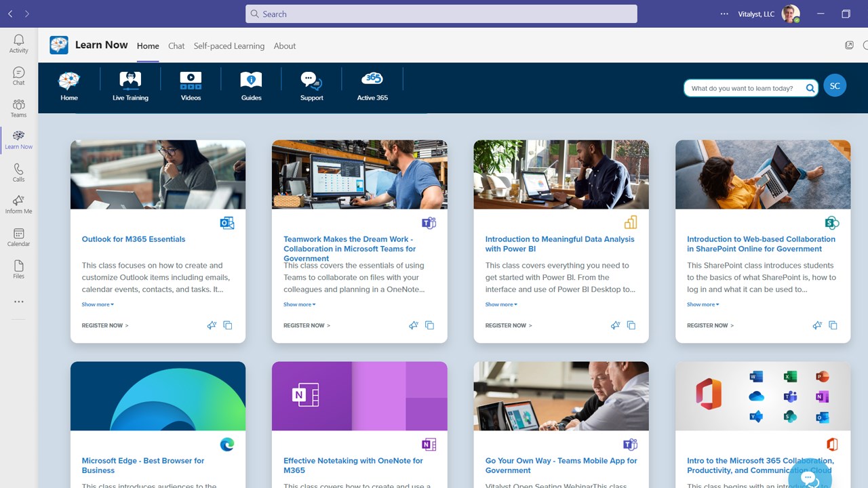Expand Show more on SharePoint card

[703, 304]
